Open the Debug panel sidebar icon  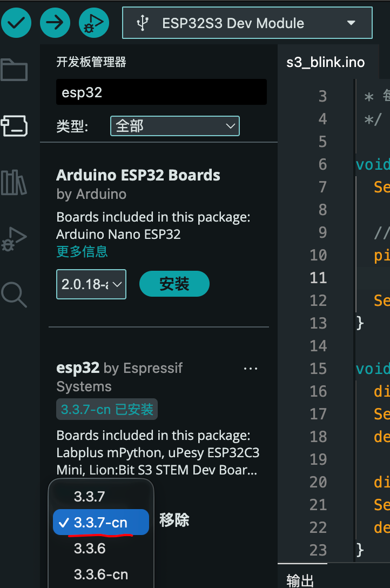14,239
